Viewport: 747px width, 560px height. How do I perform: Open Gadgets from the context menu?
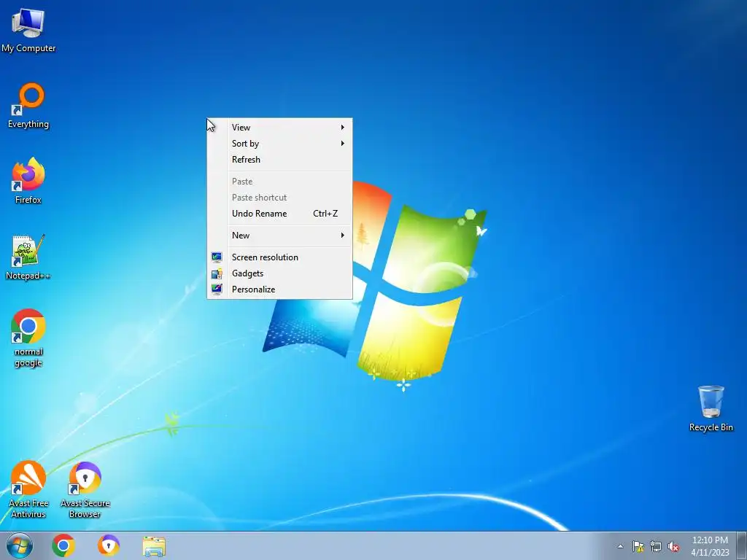(x=279, y=273)
